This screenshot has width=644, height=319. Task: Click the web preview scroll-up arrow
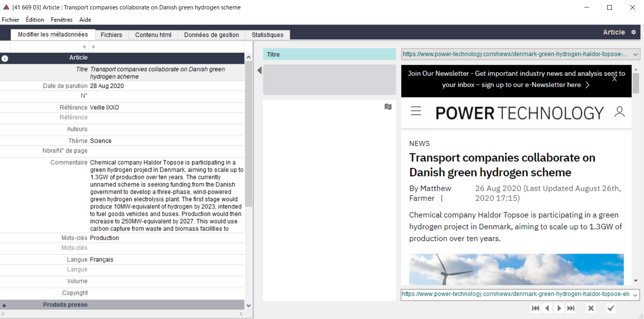click(636, 69)
